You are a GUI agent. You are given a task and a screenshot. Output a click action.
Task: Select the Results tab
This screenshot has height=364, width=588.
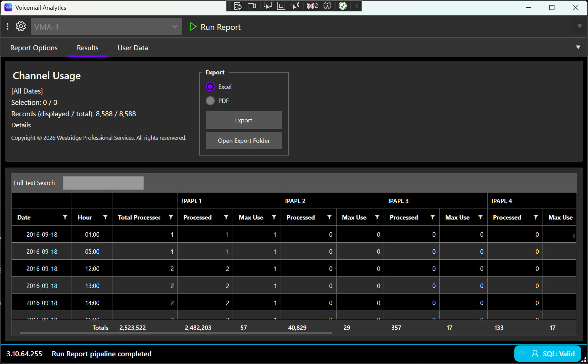click(x=88, y=48)
